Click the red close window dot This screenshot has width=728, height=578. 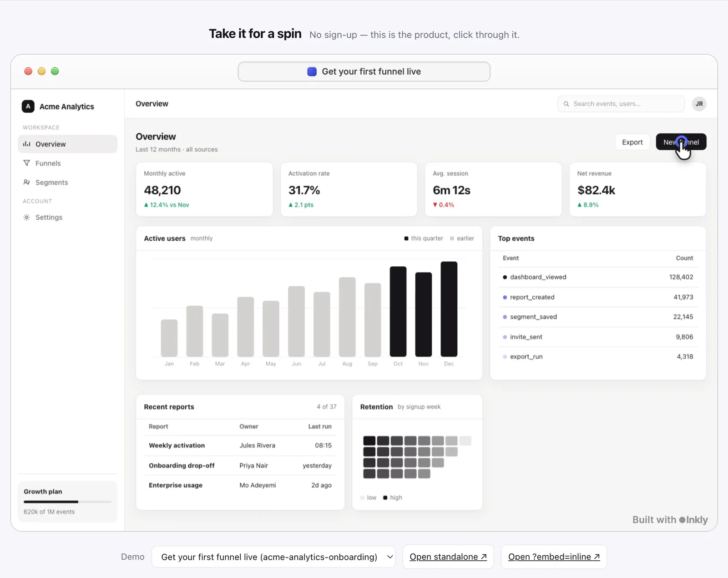click(x=28, y=71)
